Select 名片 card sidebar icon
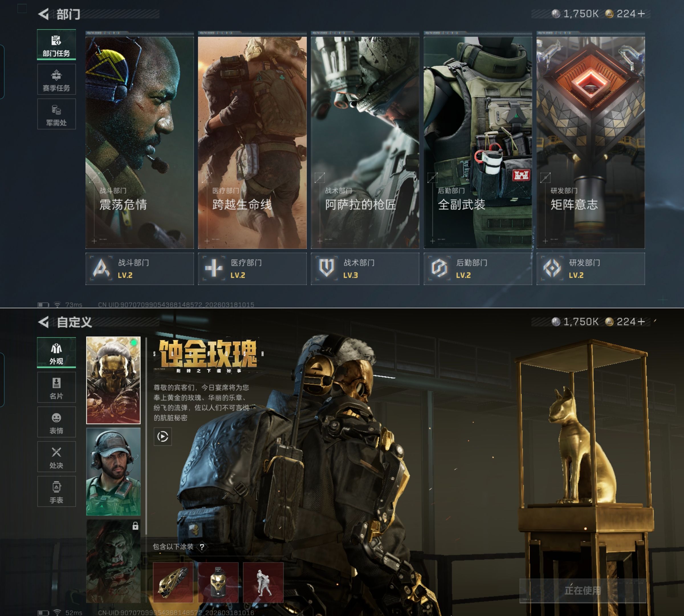This screenshot has height=616, width=684. [56, 388]
